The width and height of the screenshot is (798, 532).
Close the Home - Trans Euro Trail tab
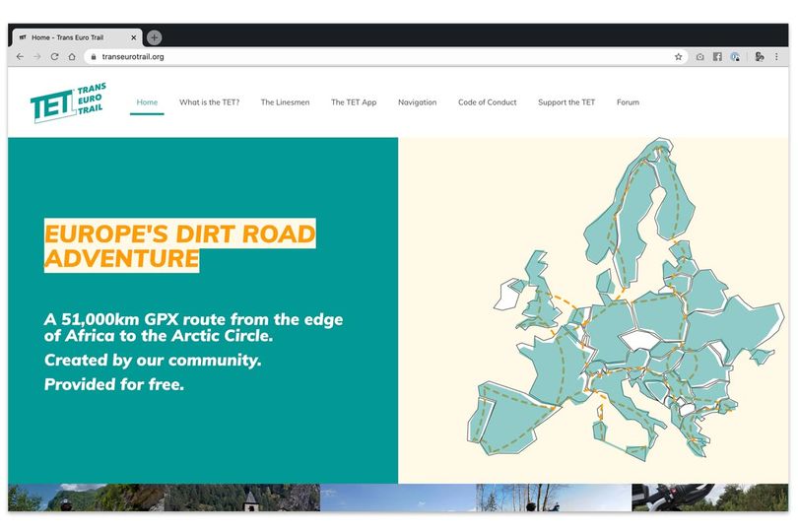[x=133, y=37]
